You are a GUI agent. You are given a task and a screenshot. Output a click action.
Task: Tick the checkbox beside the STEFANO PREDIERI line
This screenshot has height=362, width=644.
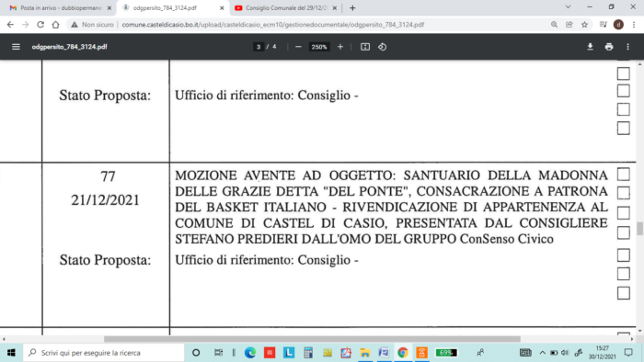[624, 232]
